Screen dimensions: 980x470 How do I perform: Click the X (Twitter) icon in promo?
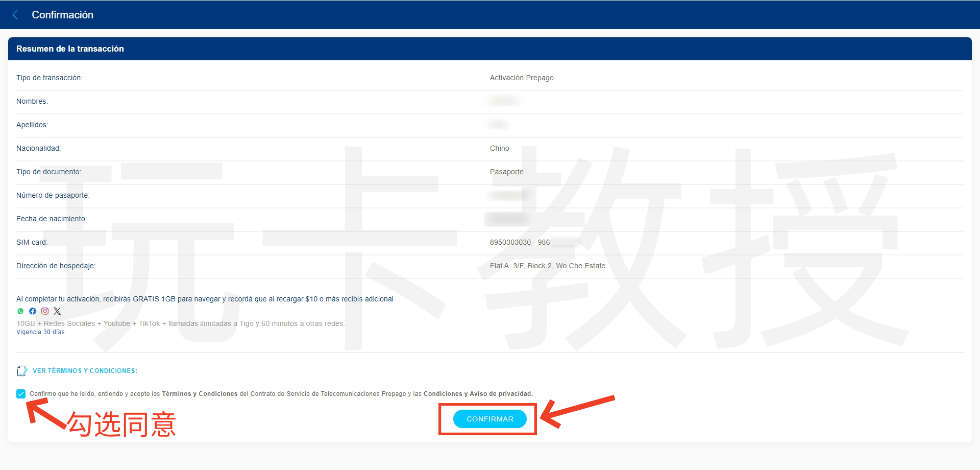(x=57, y=311)
